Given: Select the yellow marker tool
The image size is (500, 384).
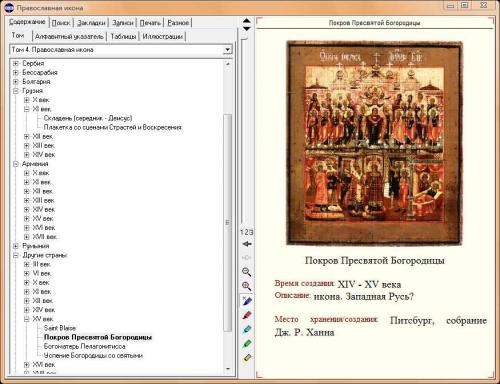Looking at the screenshot, I should pos(247,358).
